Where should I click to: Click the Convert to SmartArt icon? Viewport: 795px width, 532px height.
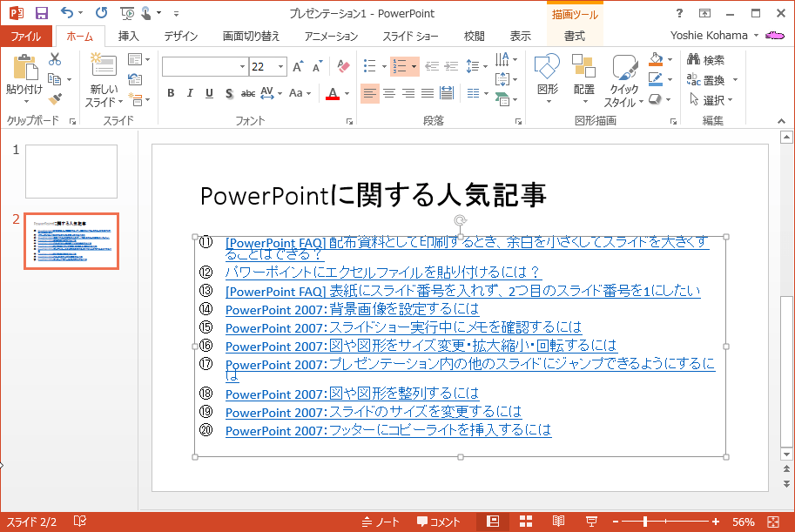click(503, 99)
